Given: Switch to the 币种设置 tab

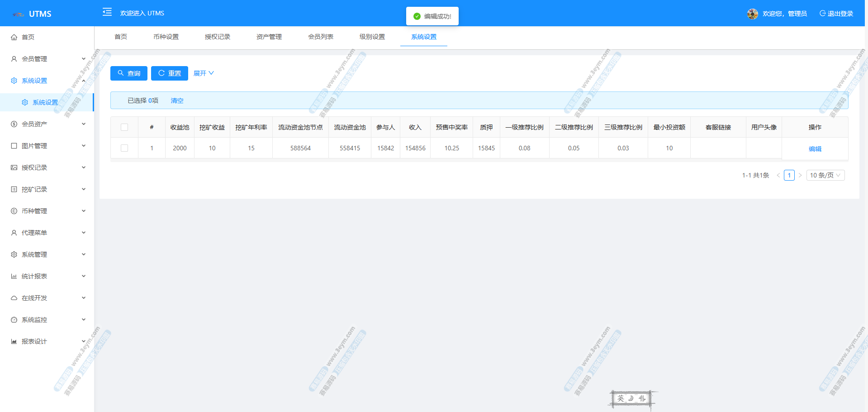Looking at the screenshot, I should click(166, 37).
